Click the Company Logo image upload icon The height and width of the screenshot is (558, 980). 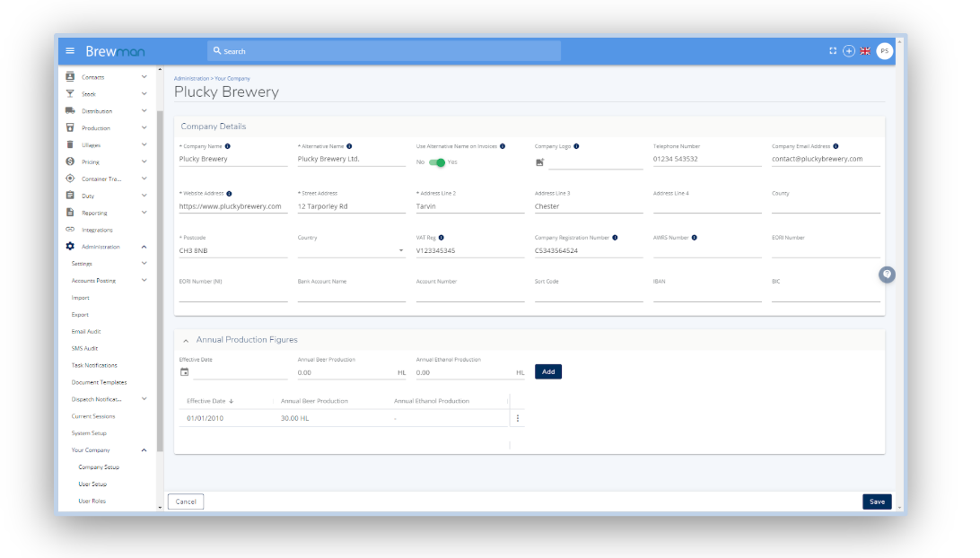click(x=540, y=161)
